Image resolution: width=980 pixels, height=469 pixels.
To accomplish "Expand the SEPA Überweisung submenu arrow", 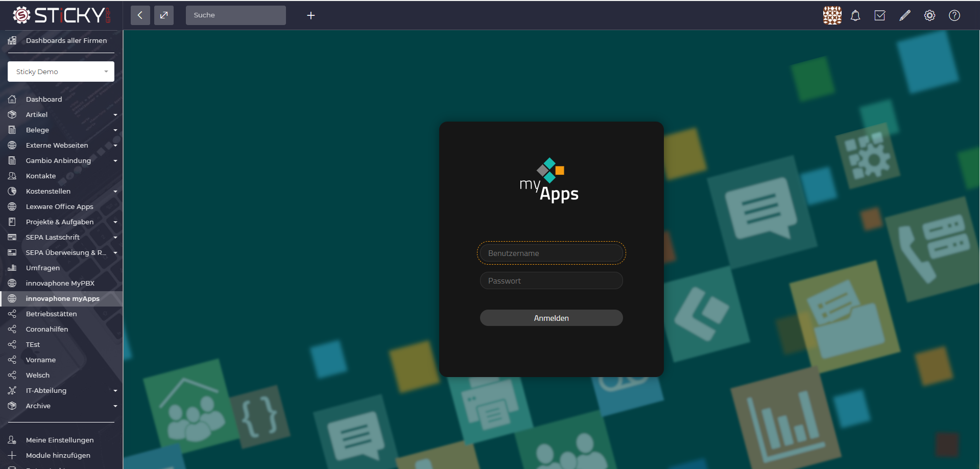I will pyautogui.click(x=115, y=253).
